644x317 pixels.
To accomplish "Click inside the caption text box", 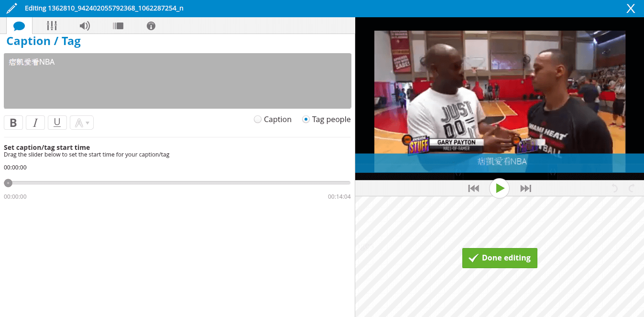I will pos(177,81).
